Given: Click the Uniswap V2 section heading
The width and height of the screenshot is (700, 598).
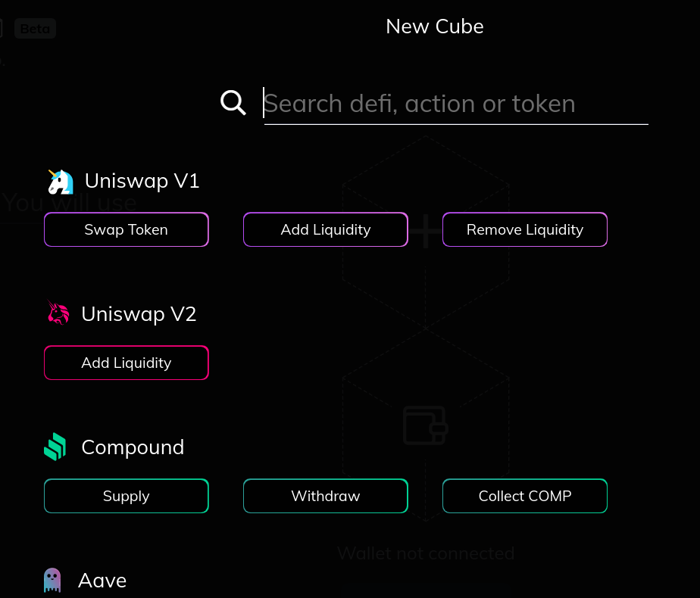Looking at the screenshot, I should click(x=139, y=314).
